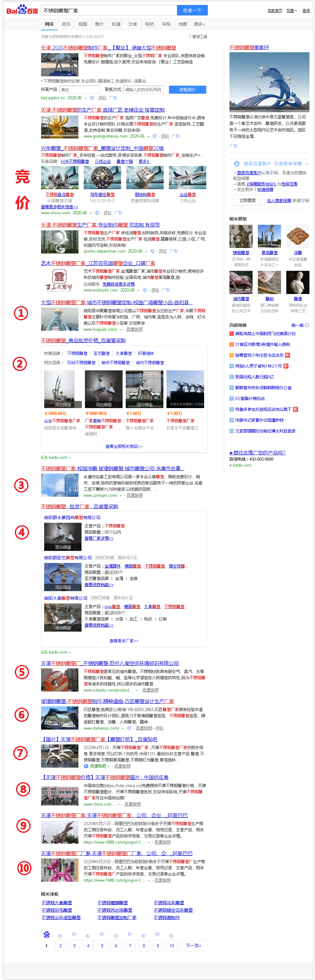The height and width of the screenshot is (980, 315).
Task: Click the 请输入您的手机号码 input field
Action: coord(144,90)
